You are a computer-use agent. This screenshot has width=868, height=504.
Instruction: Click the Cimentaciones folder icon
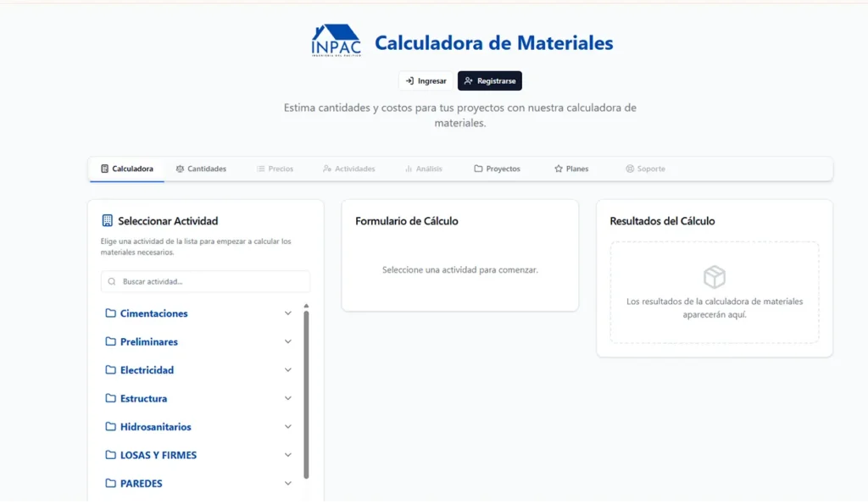pyautogui.click(x=111, y=313)
